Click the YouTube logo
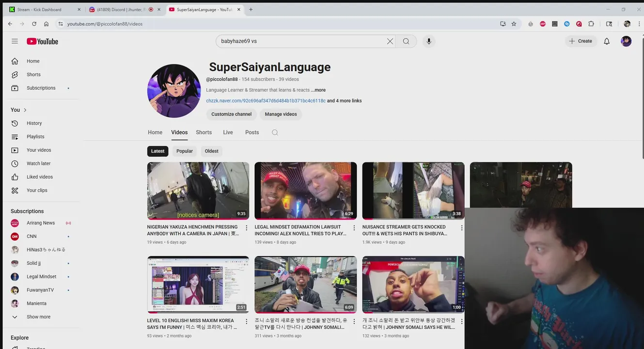The width and height of the screenshot is (644, 349). click(x=42, y=41)
